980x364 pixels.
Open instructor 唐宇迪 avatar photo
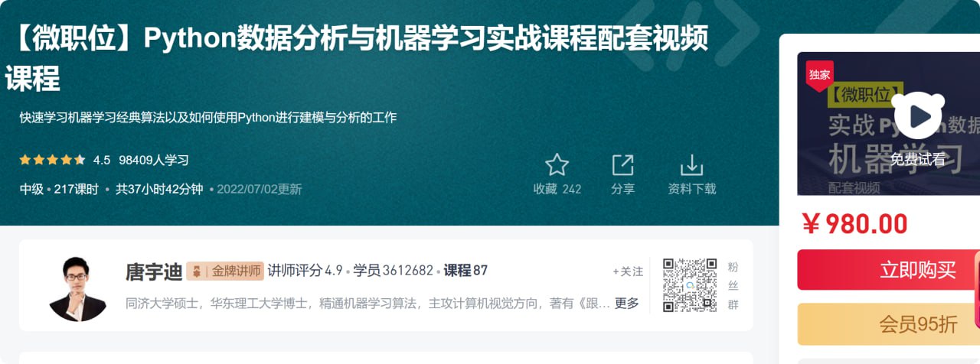tap(77, 288)
